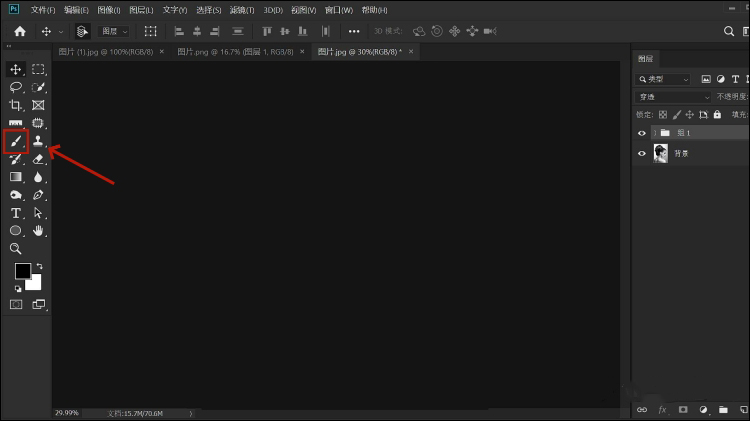Open status bar info arrow
This screenshot has height=421, width=750.
click(191, 414)
